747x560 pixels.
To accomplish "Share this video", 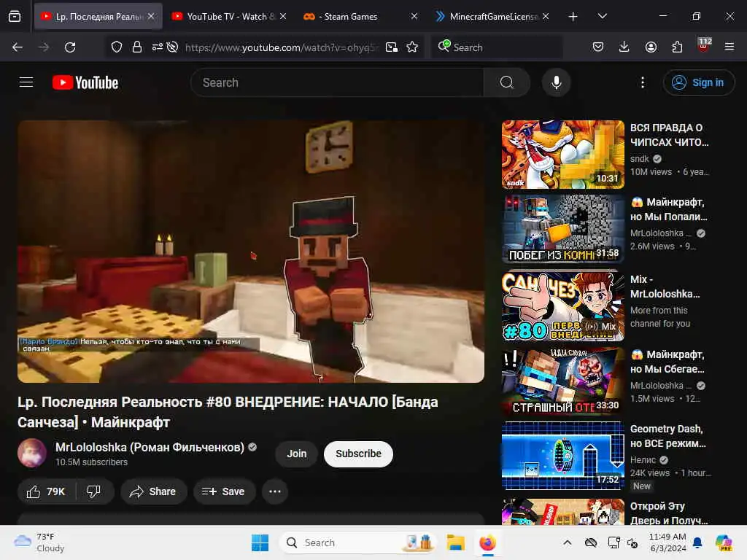I will click(153, 491).
